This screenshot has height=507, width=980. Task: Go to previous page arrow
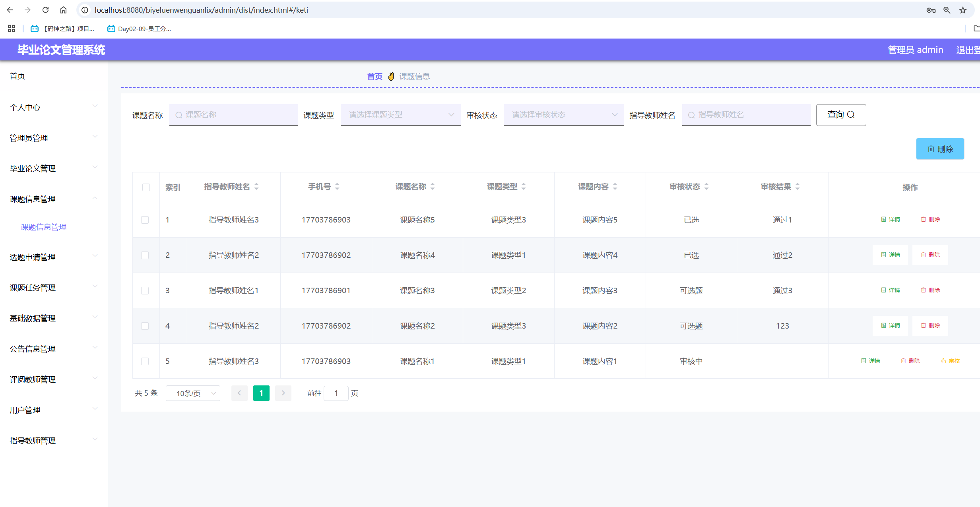coord(239,393)
